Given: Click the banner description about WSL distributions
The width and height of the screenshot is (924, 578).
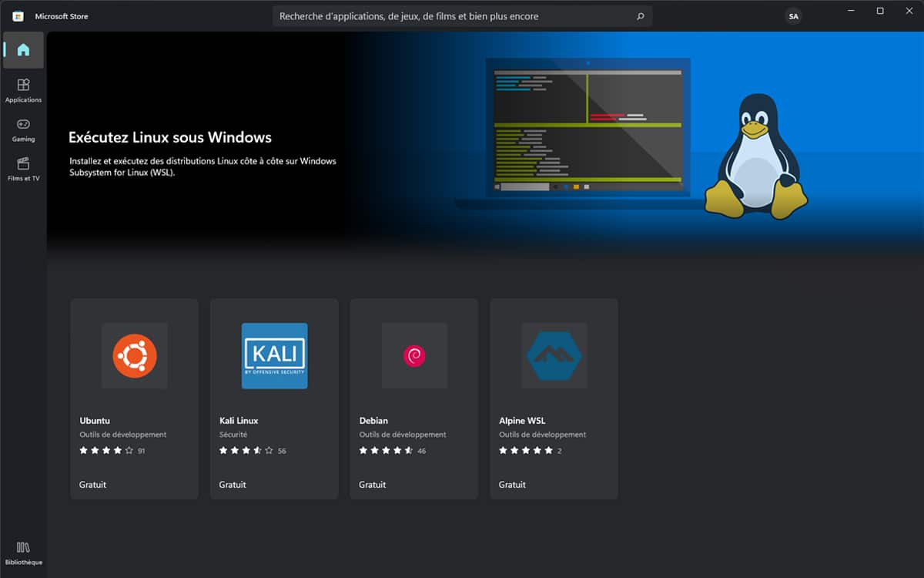Looking at the screenshot, I should click(x=203, y=167).
